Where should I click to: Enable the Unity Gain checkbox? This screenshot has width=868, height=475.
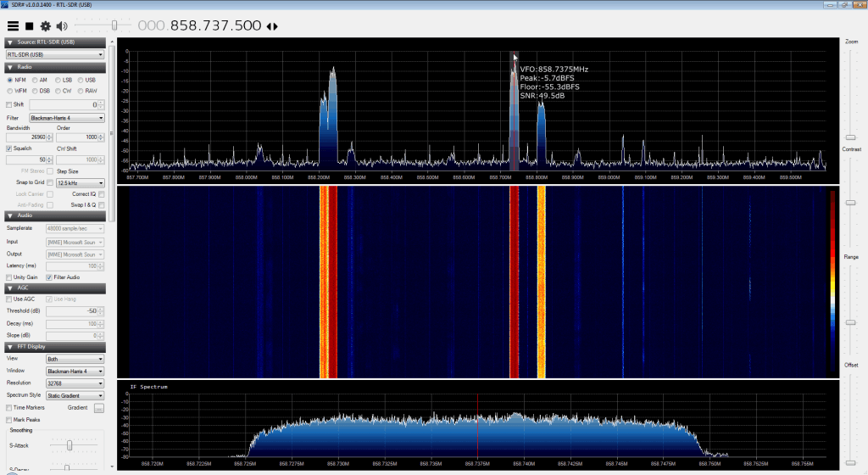tap(8, 277)
